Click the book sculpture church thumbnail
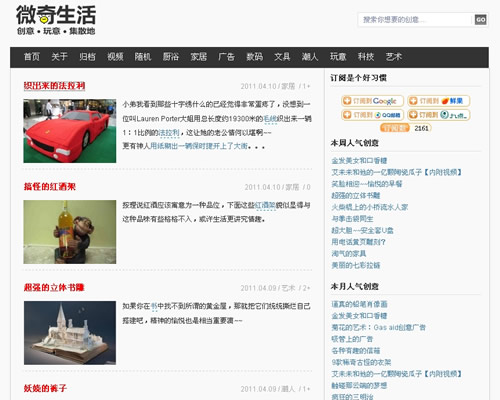 70,333
